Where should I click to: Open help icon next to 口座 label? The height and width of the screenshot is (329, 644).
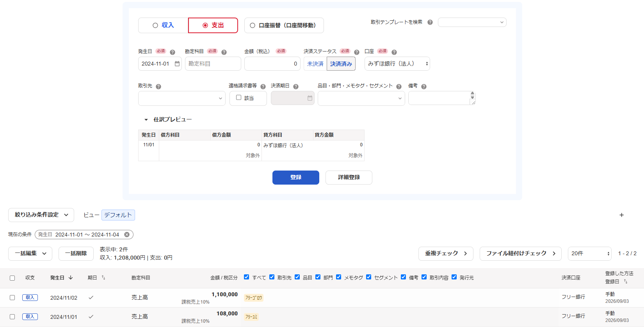point(394,52)
